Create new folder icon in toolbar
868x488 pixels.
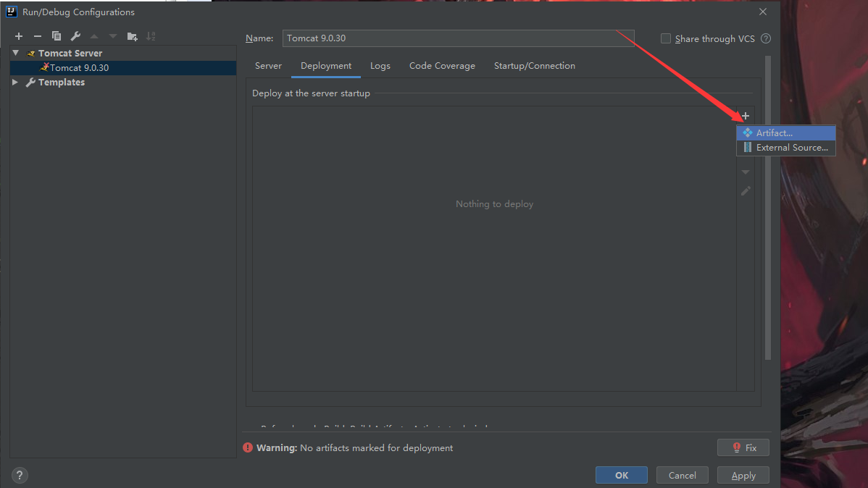click(x=132, y=36)
